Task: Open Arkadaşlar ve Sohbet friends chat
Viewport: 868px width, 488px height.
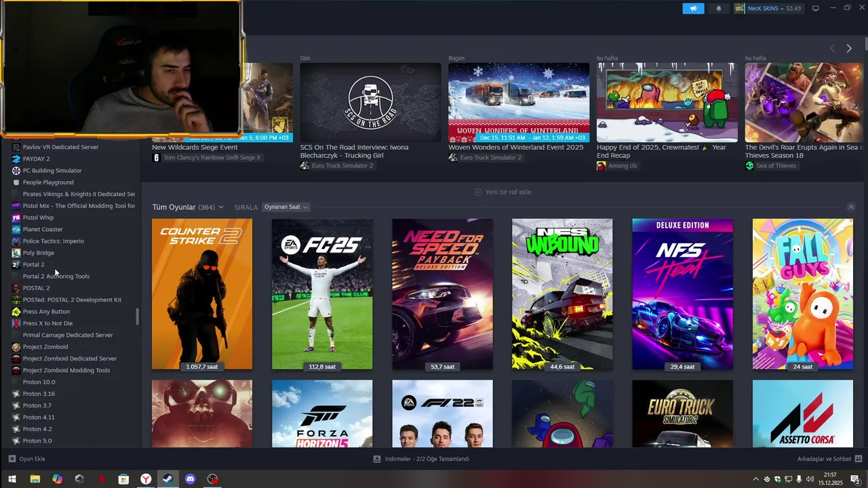Action: pyautogui.click(x=829, y=459)
